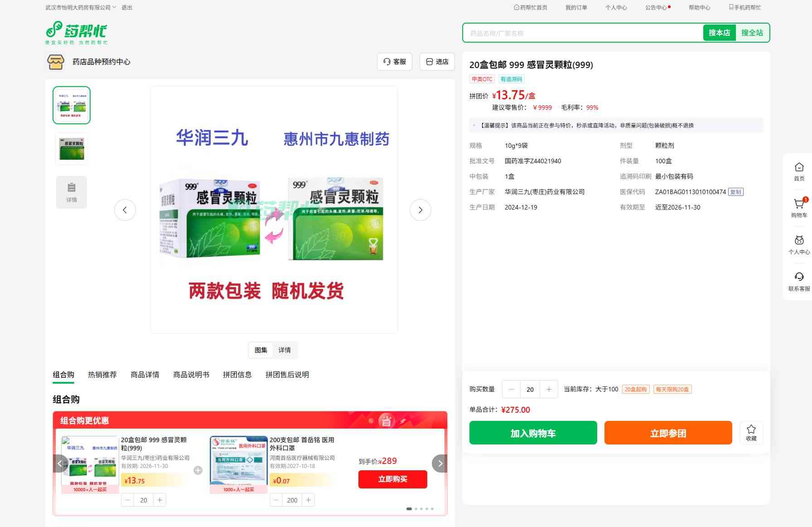Decrease purchase quantity with minus button
This screenshot has width=812, height=527.
point(512,390)
